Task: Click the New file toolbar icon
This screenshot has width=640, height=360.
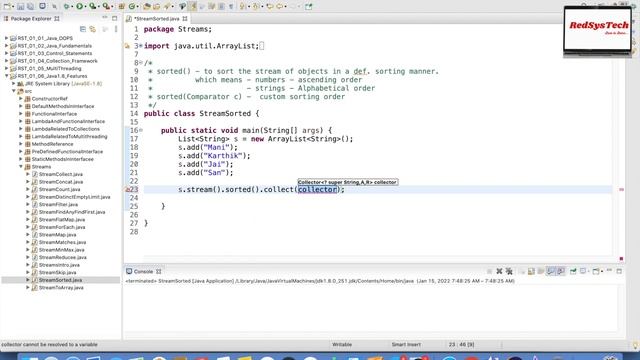Action: coord(7,6)
